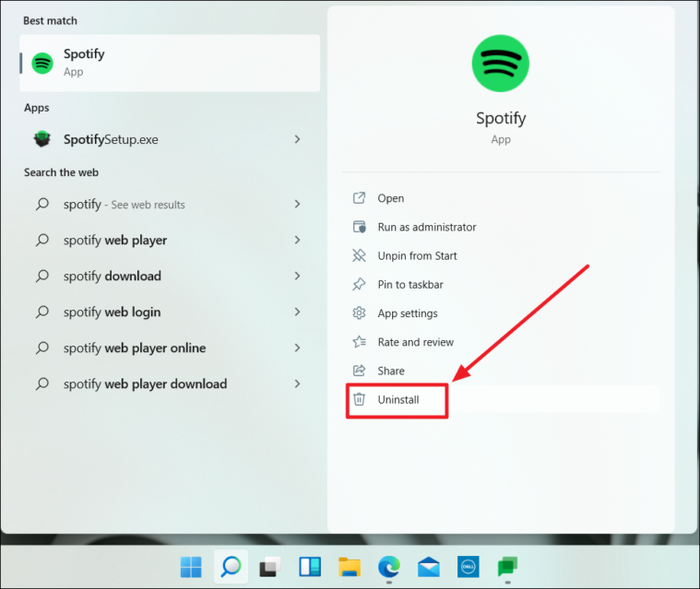
Task: Click search icon beside 'spotify download'
Action: [42, 276]
